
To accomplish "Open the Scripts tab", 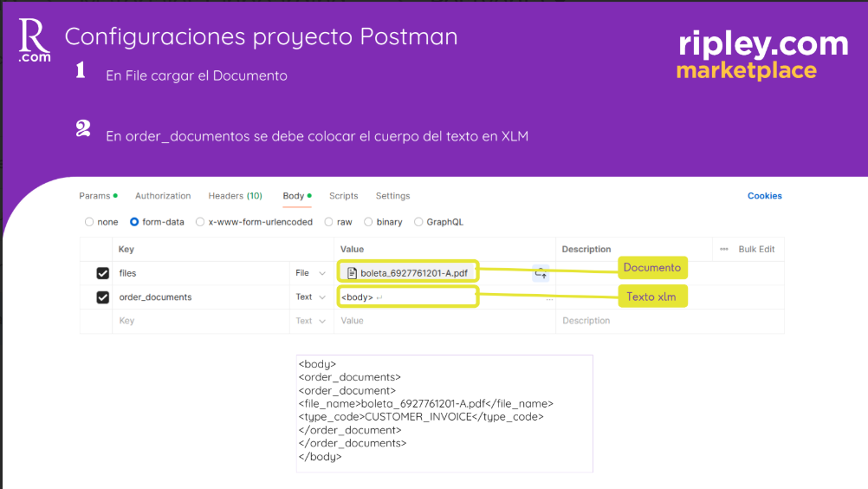I will (343, 195).
